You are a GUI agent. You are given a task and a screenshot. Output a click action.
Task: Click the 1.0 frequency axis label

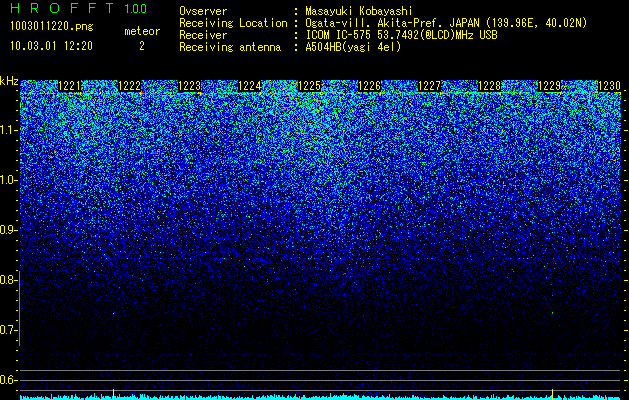(x=9, y=180)
